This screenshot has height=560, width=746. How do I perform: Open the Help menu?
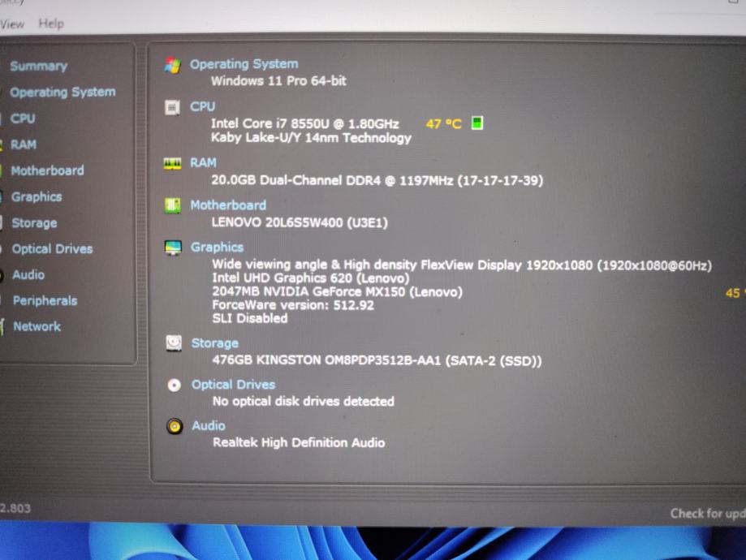[51, 24]
